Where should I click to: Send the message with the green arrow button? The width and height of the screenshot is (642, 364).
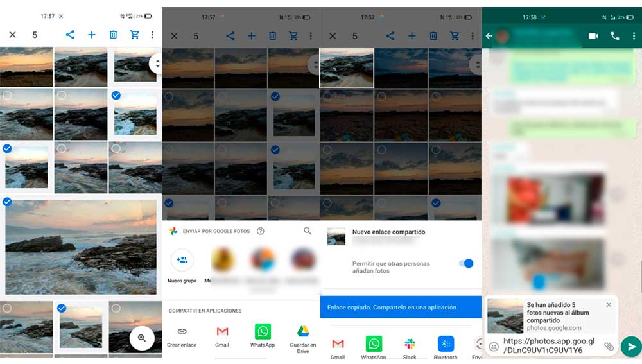click(631, 347)
